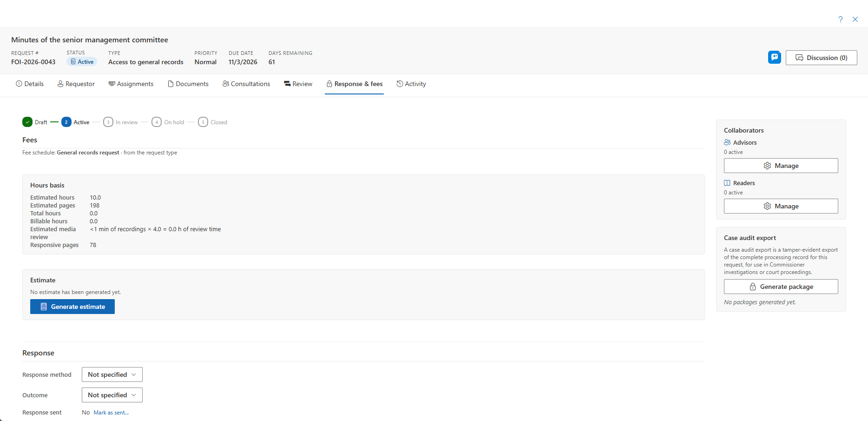Open the help question mark icon
The width and height of the screenshot is (868, 421).
841,19
